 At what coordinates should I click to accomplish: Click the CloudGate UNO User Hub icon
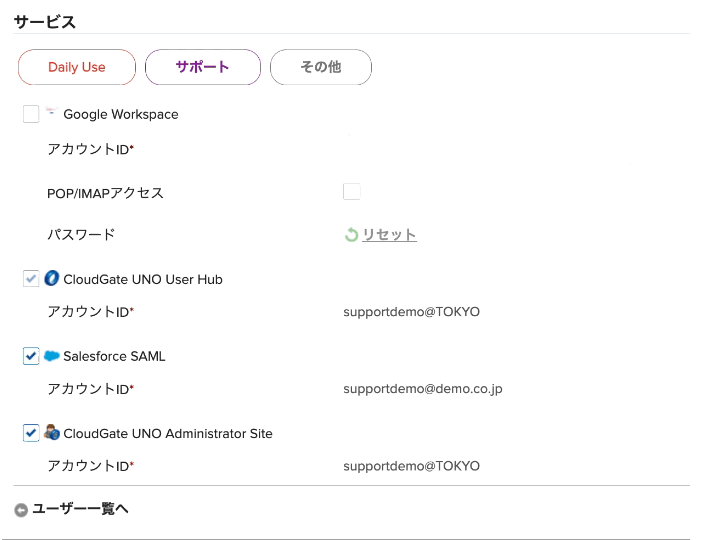point(51,278)
